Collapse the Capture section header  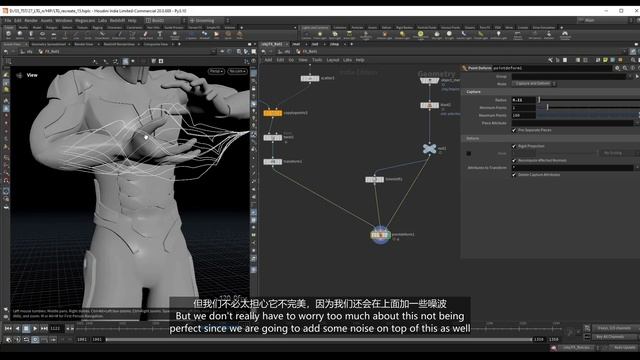coord(551,92)
